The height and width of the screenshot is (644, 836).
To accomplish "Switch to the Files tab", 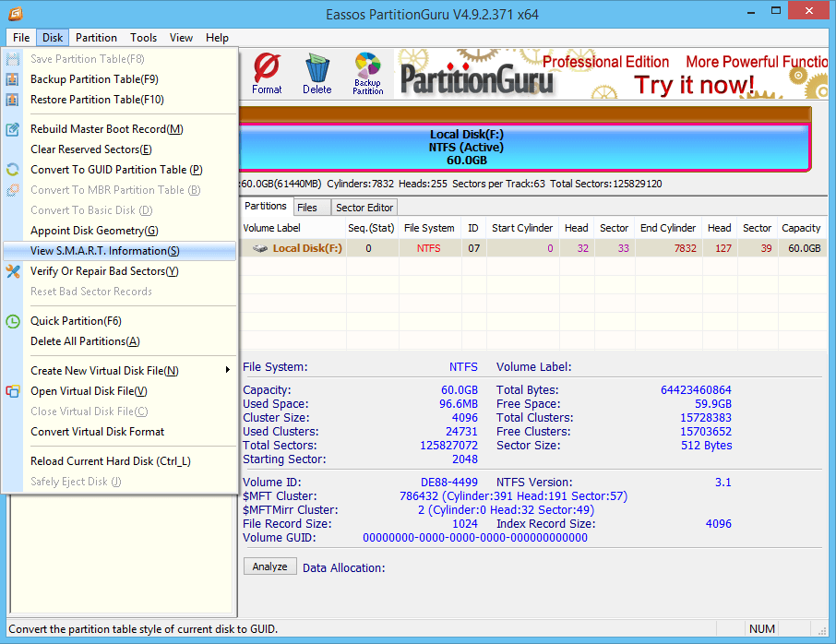I will [306, 208].
